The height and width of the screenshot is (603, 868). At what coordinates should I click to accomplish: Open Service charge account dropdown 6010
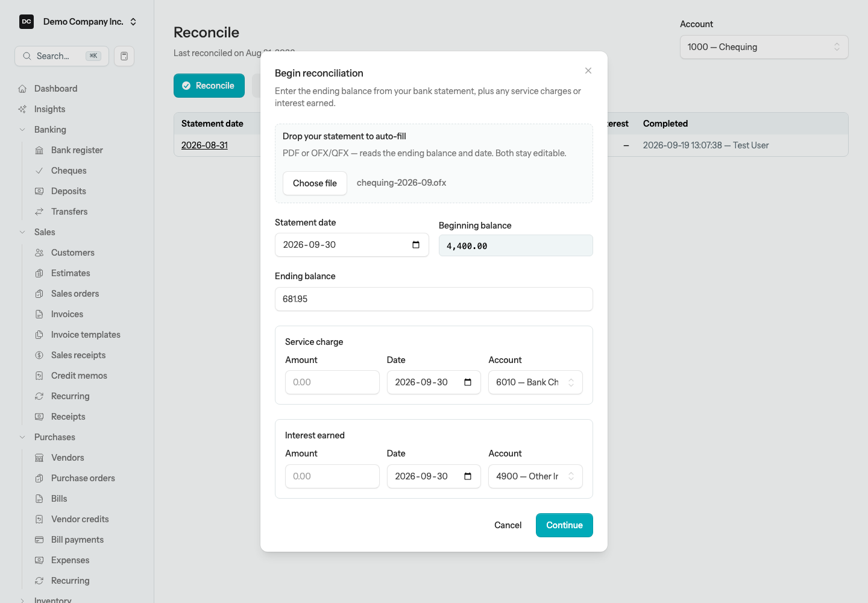pos(535,382)
